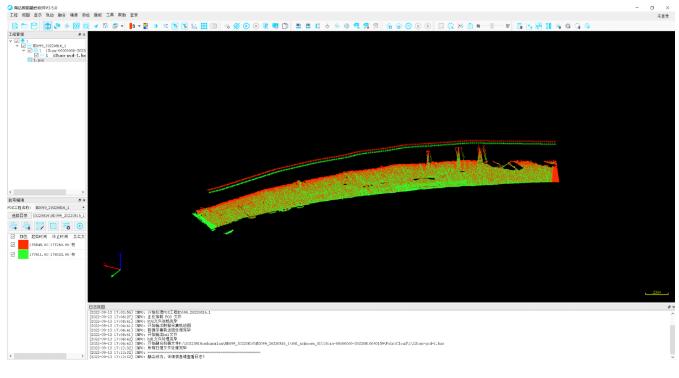Image resolution: width=679 pixels, height=378 pixels.
Task: Open the dropdown arrow beside red color bar icon
Action: pos(139,26)
